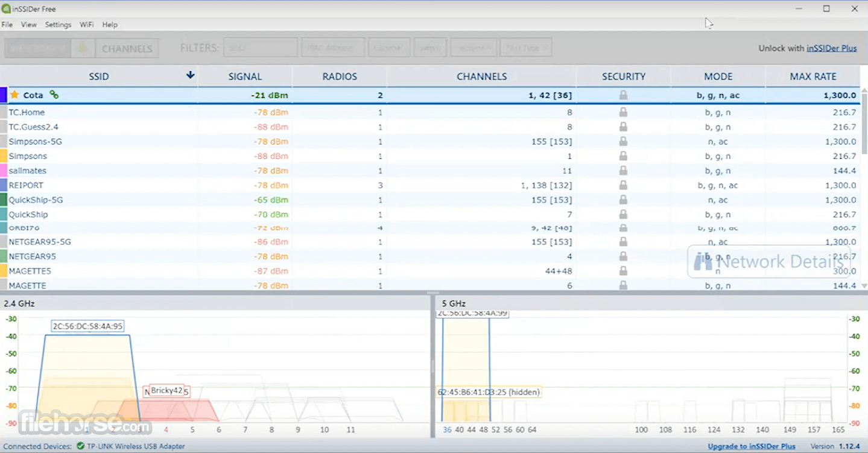
Task: Click the pink color swatch beside sallmates
Action: click(3, 171)
